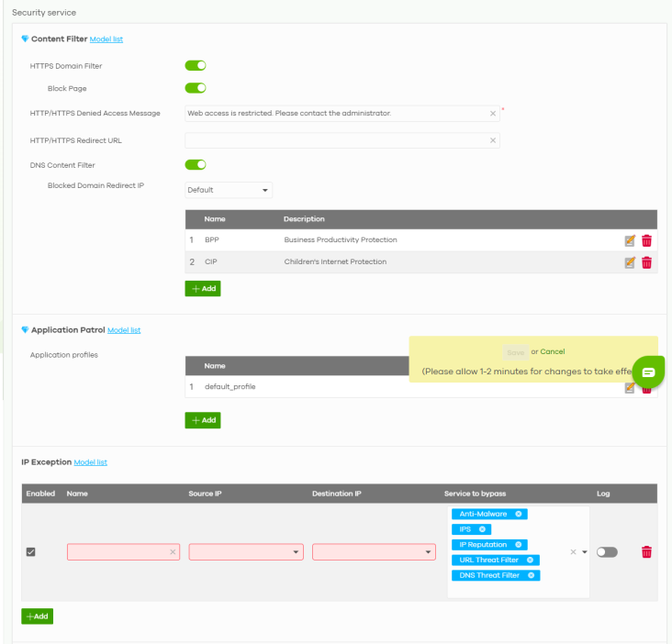Edit the BPP content filter profile
The image size is (672, 644).
(630, 240)
